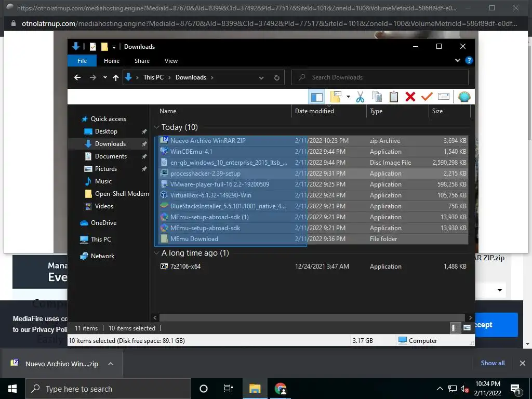The height and width of the screenshot is (399, 532).
Task: Click the Search Downloads field
Action: (x=380, y=77)
